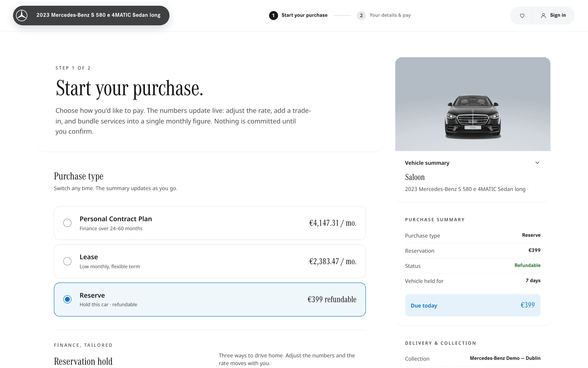Click Low monthly, flexible term subtitle

pyautogui.click(x=110, y=267)
